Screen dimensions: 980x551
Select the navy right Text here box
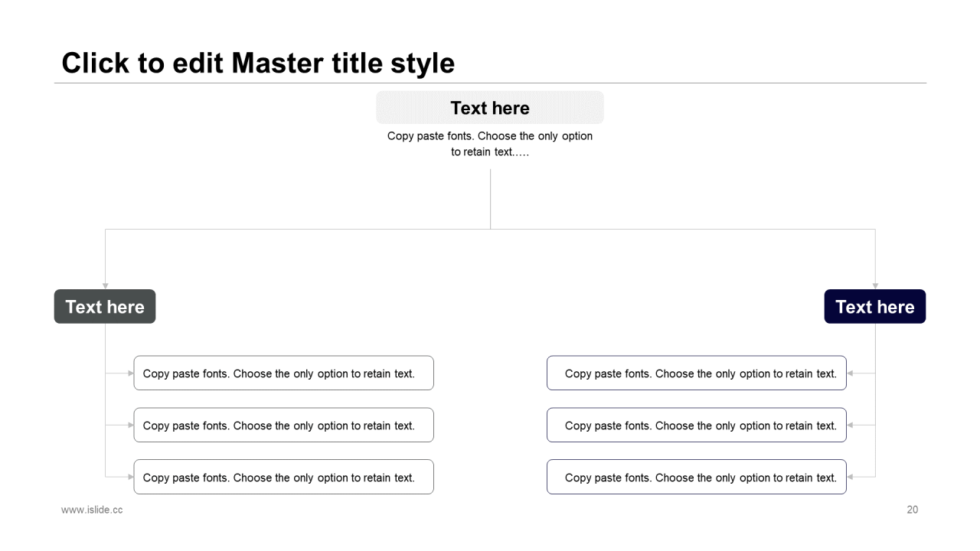point(874,307)
